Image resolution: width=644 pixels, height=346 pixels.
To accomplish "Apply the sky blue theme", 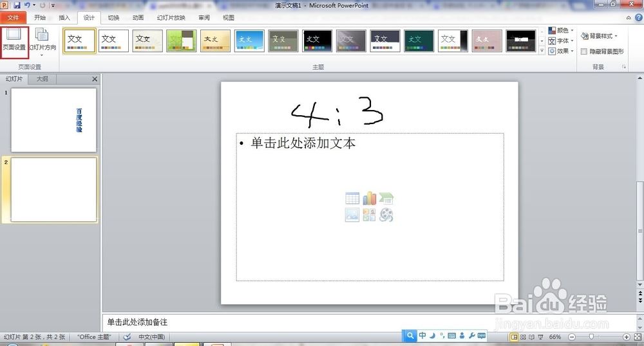I will click(250, 41).
